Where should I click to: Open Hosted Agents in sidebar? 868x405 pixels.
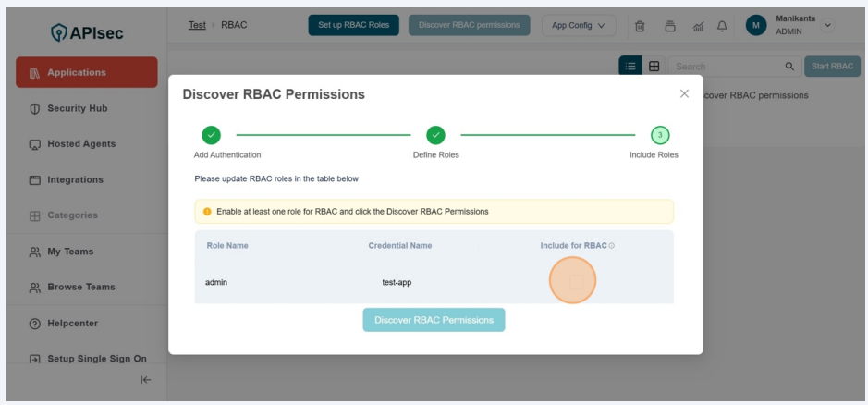pos(81,144)
